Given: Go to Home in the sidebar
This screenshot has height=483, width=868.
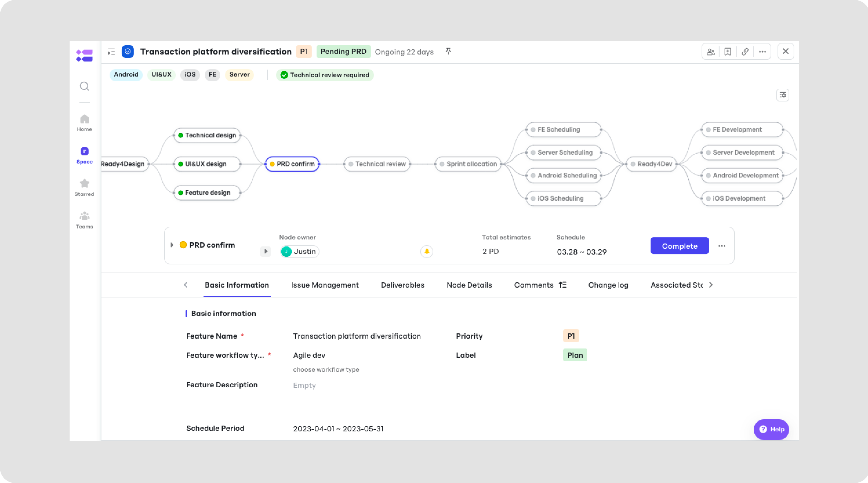Looking at the screenshot, I should [84, 123].
